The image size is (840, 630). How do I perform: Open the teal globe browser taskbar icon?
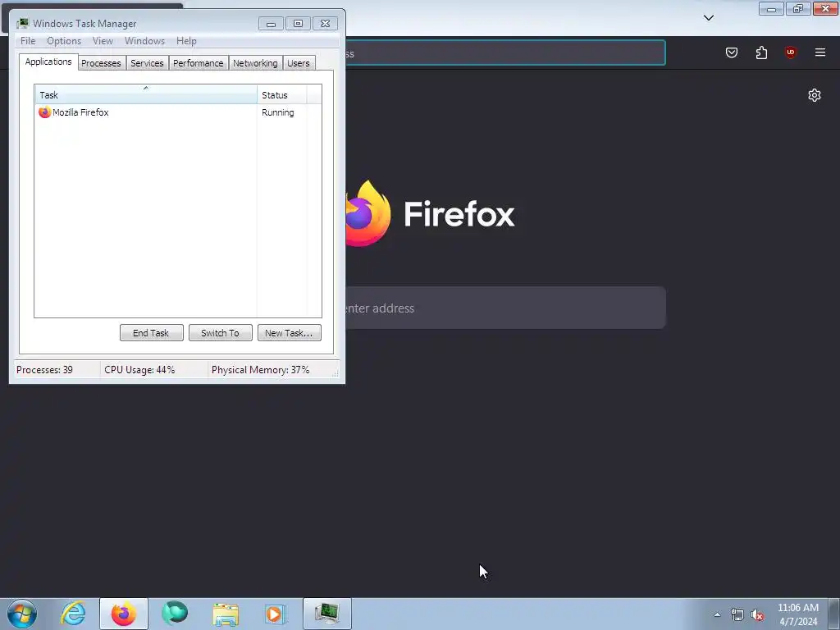coord(175,614)
